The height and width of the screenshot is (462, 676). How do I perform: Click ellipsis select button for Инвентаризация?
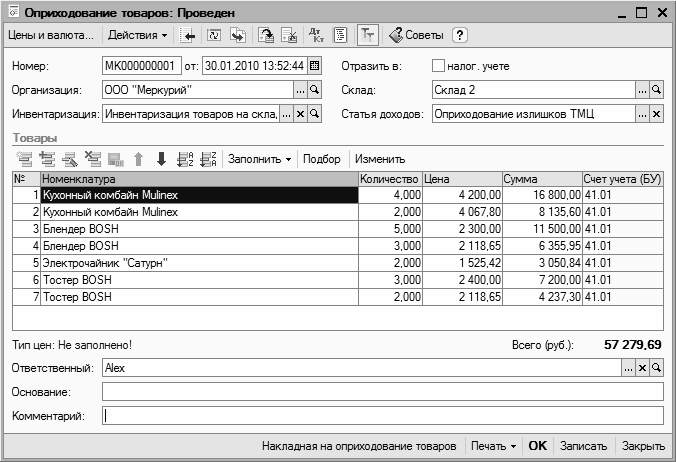point(287,114)
